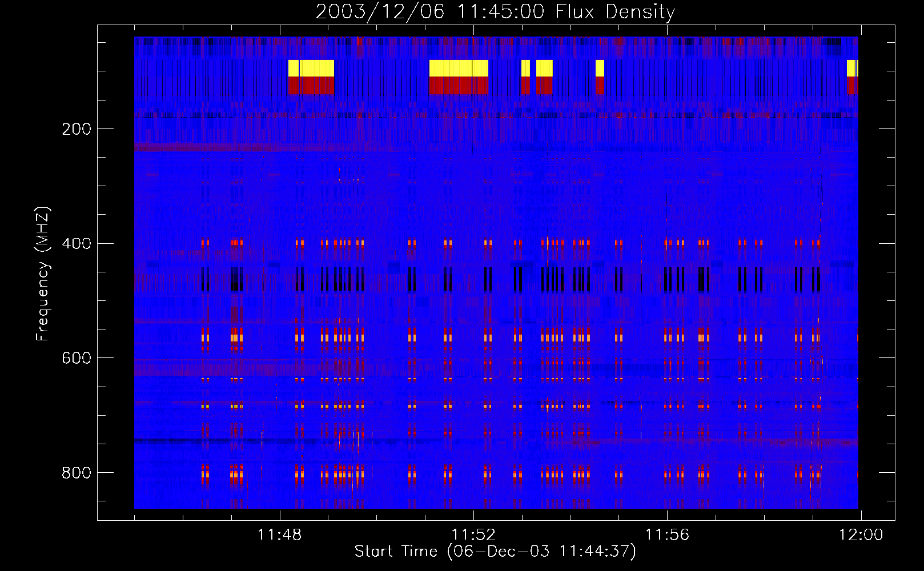Viewport: 924px width, 571px height.
Task: Click the plot title '2003/12/06 11:45:00 Flux Density'
Action: pyautogui.click(x=495, y=11)
